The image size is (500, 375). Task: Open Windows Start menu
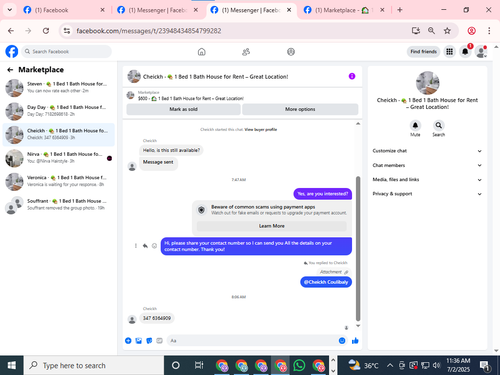point(12,365)
